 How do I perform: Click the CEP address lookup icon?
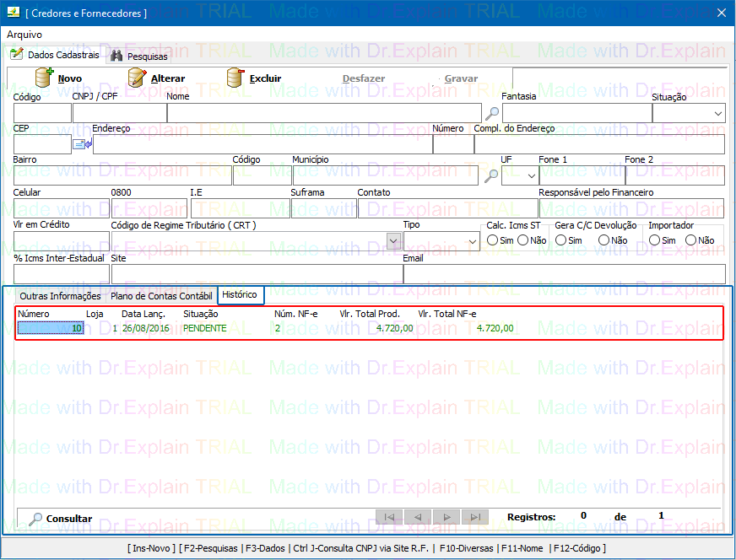(x=82, y=144)
